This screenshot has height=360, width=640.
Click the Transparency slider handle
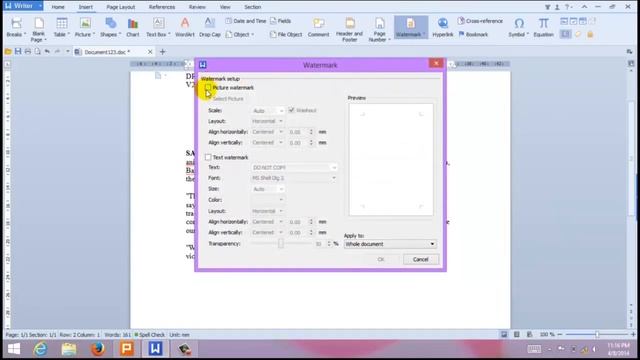(281, 243)
